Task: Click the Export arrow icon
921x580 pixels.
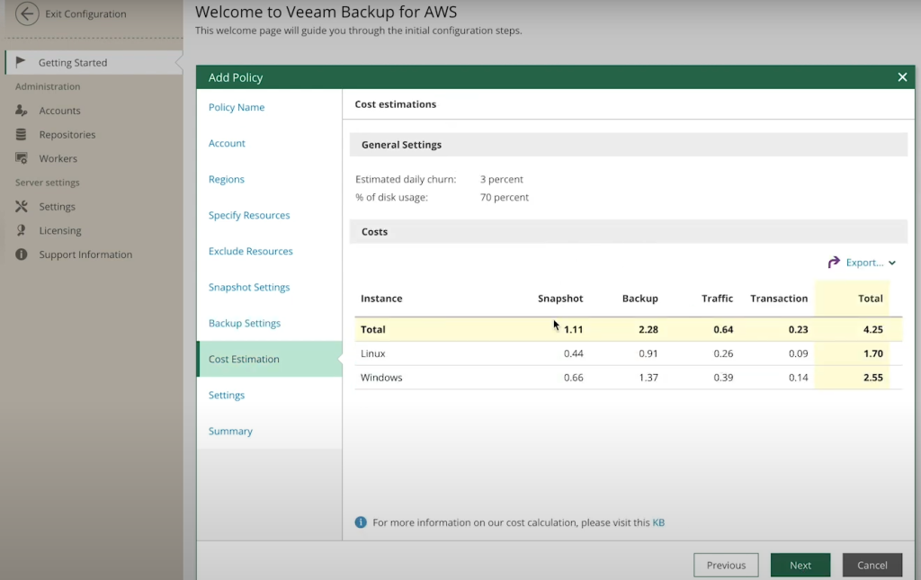Action: pos(833,262)
